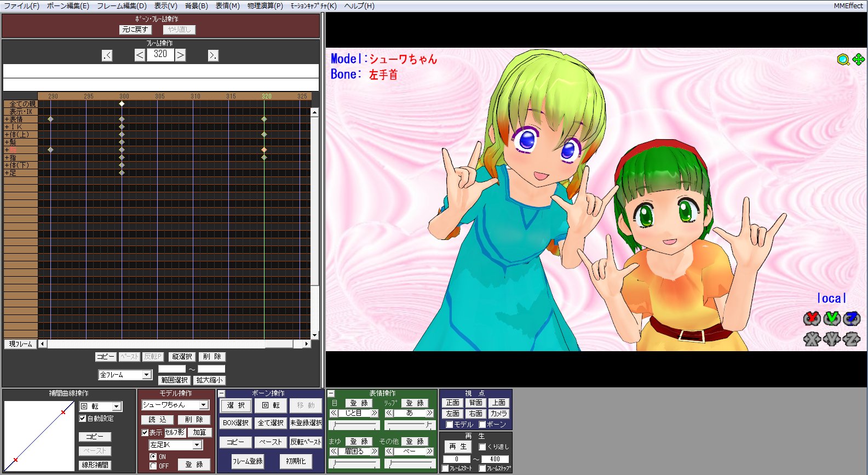Click the frame number field showing 320
This screenshot has height=475, width=868.
point(160,54)
